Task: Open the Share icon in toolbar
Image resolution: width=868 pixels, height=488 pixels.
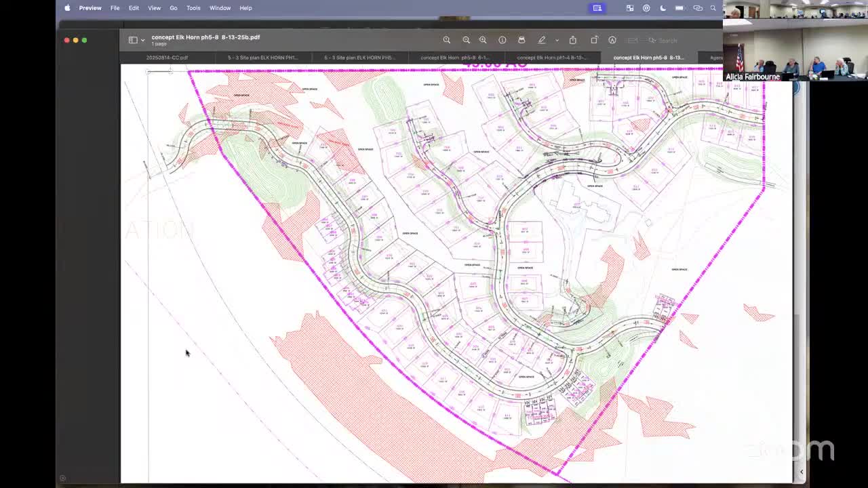Action: pyautogui.click(x=573, y=40)
